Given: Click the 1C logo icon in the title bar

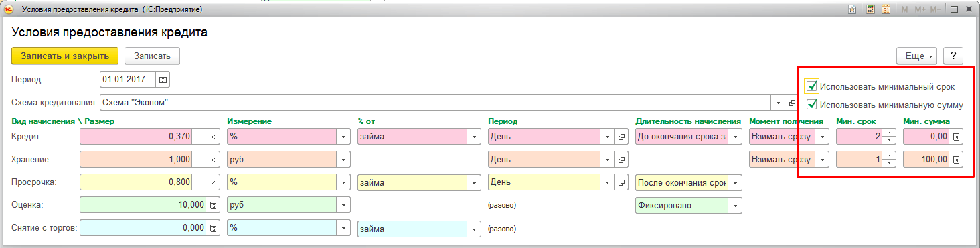Looking at the screenshot, I should click(9, 9).
